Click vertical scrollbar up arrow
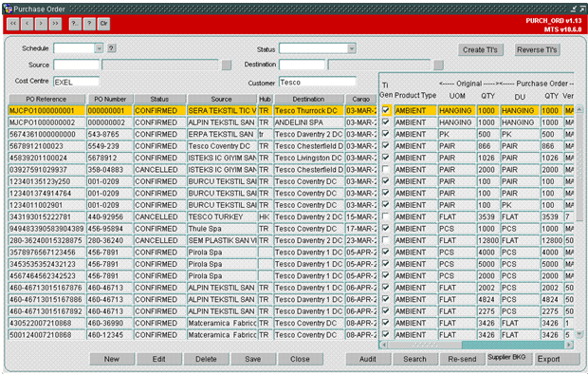 point(579,109)
